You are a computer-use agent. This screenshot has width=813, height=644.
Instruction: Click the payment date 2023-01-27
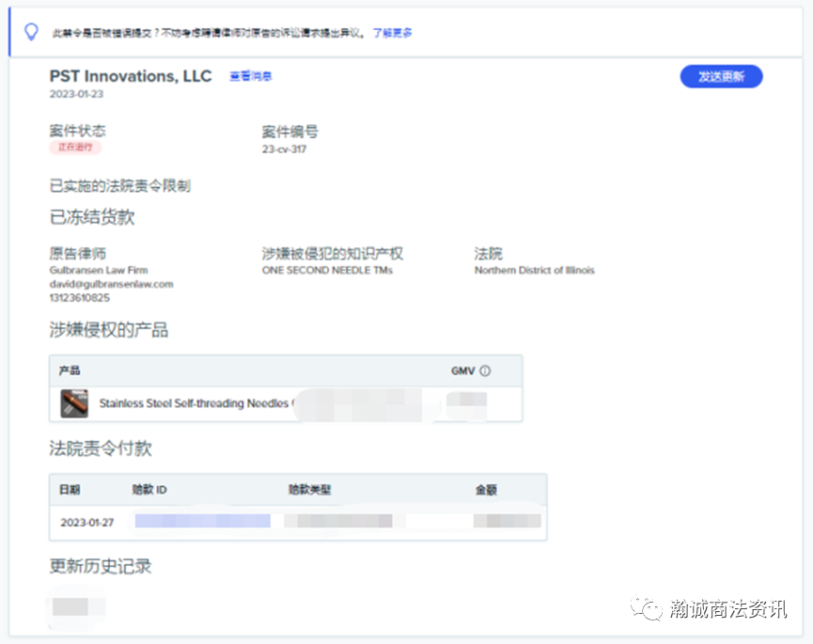click(87, 523)
